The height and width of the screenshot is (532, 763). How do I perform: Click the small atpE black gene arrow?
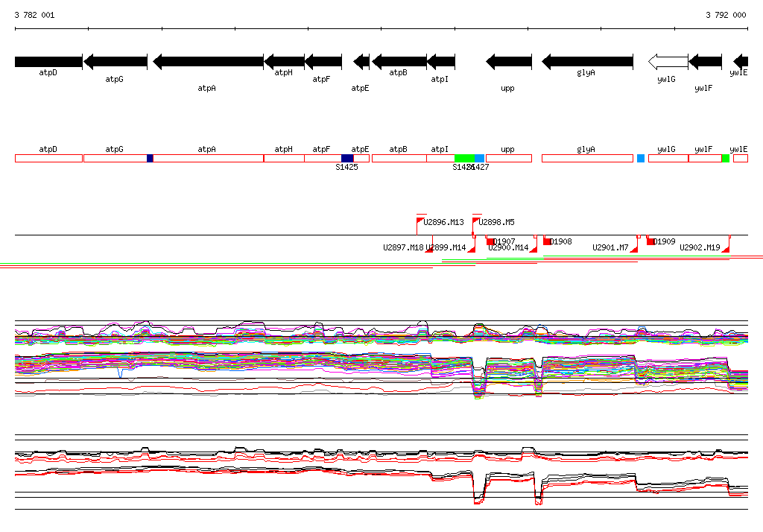pos(361,62)
